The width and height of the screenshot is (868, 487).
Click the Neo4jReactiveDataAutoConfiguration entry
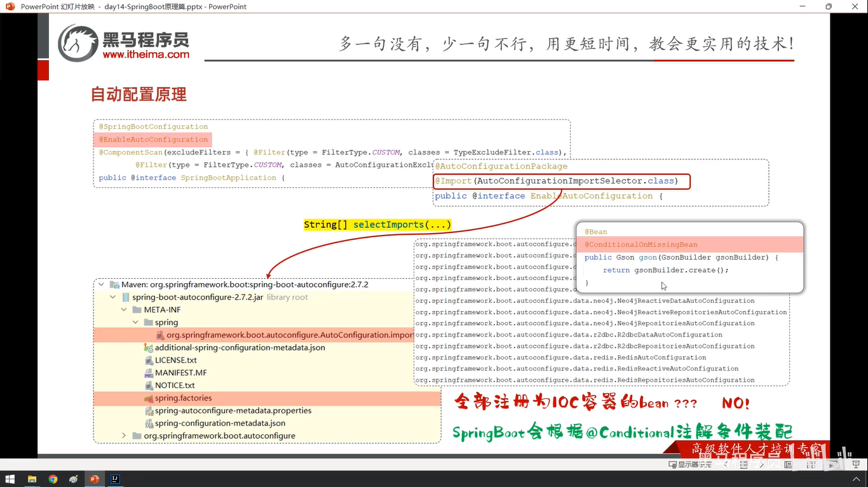tap(585, 301)
